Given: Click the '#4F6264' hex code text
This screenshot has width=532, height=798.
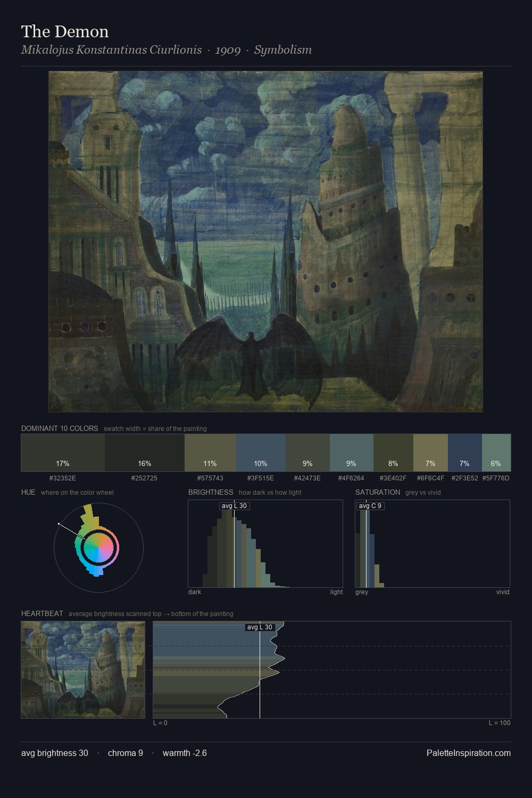Looking at the screenshot, I should 352,478.
